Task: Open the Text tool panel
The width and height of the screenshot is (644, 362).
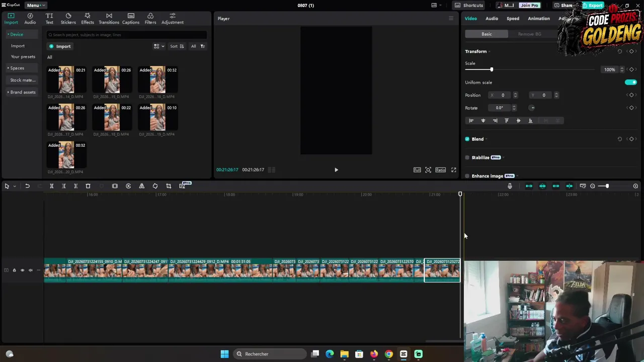Action: point(49,19)
